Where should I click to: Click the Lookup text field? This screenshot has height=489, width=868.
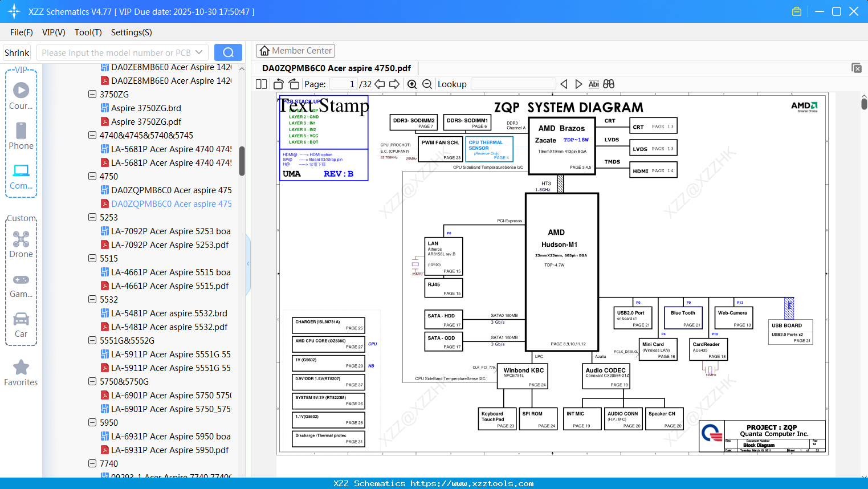coord(513,84)
